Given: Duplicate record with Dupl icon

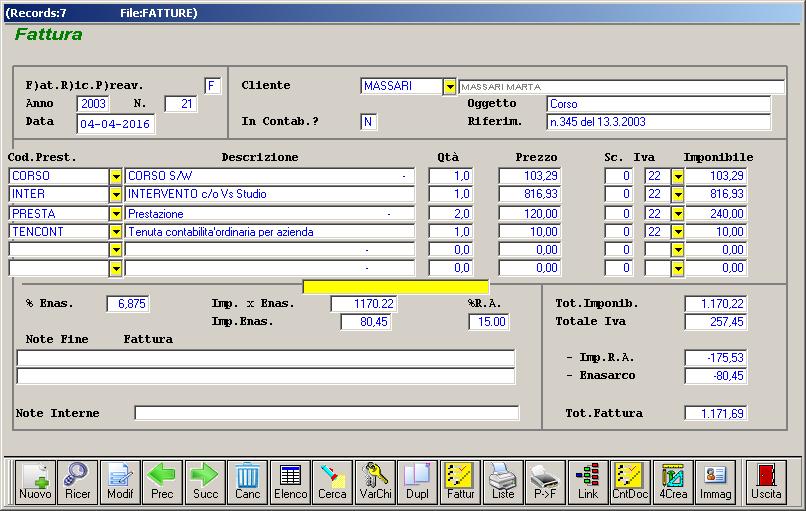Looking at the screenshot, I should (x=417, y=482).
